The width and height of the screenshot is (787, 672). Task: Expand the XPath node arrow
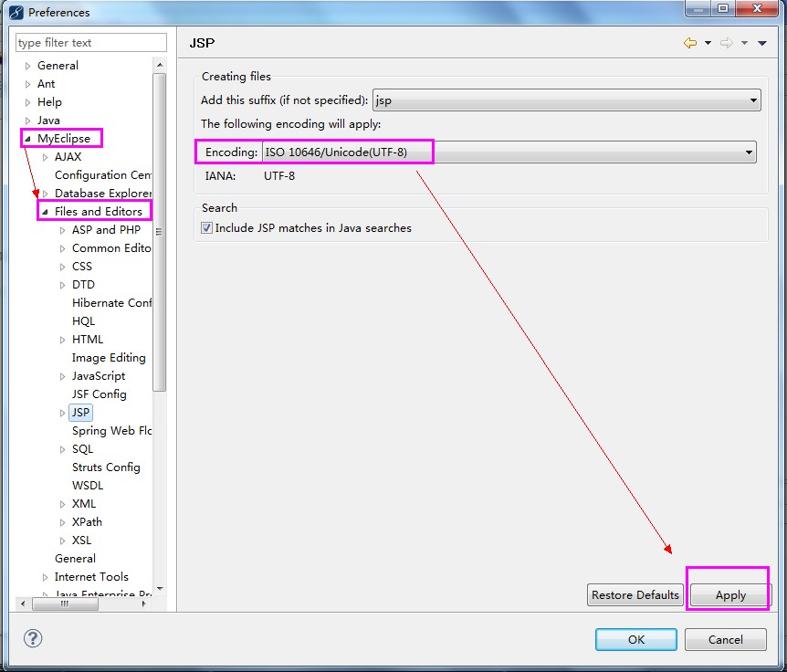62,522
